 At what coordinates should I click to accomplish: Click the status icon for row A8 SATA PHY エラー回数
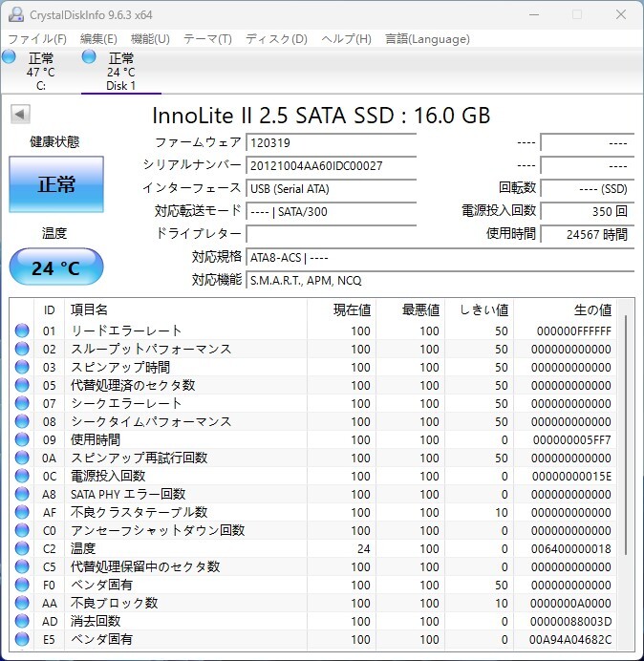(x=22, y=494)
